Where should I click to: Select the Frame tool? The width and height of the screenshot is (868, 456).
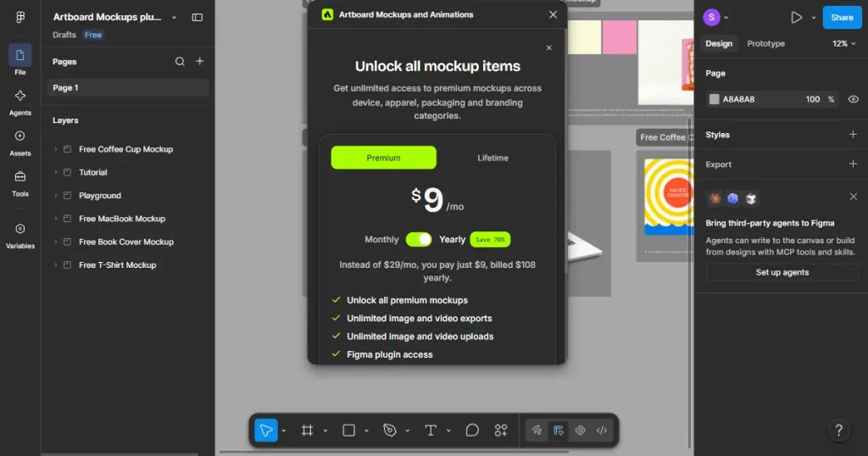(x=307, y=430)
